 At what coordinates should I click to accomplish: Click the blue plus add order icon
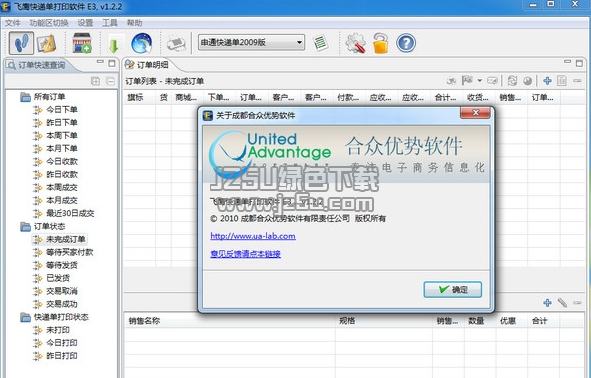[547, 80]
